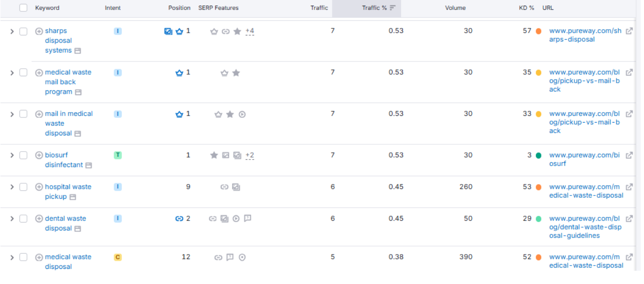View SERP snapshot icon for medical waste mail back program
The width and height of the screenshot is (644, 284).
pos(78,92)
